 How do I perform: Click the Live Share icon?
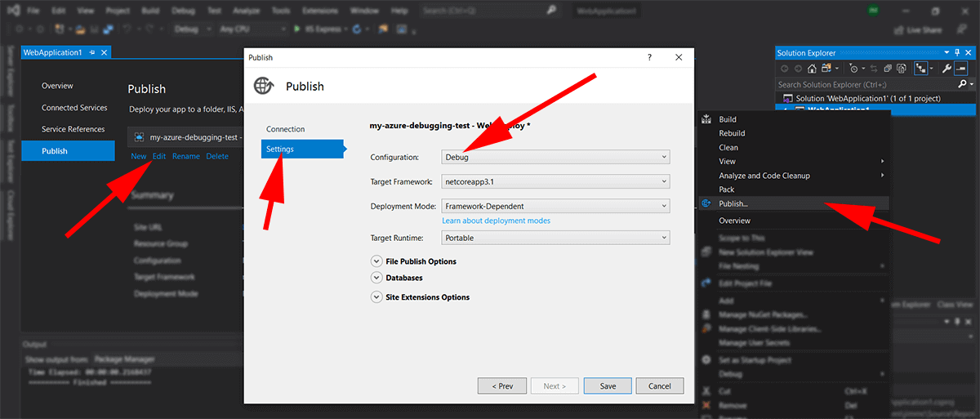pos(901,29)
